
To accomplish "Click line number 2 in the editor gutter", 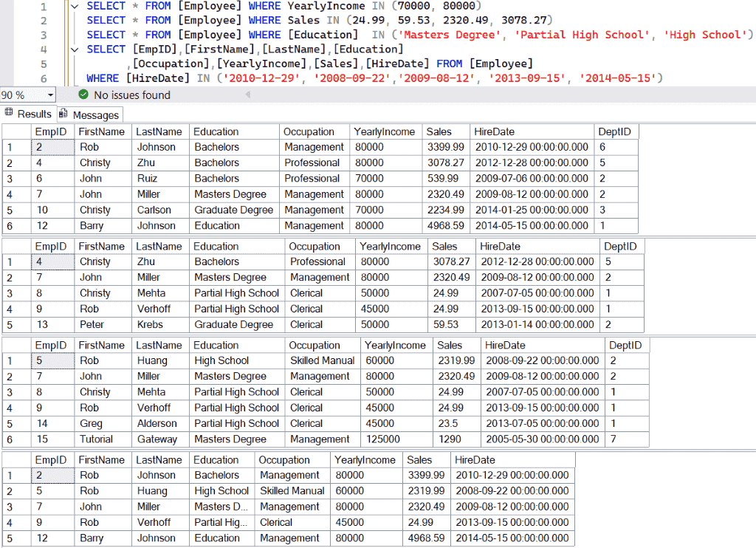I will coord(44,20).
